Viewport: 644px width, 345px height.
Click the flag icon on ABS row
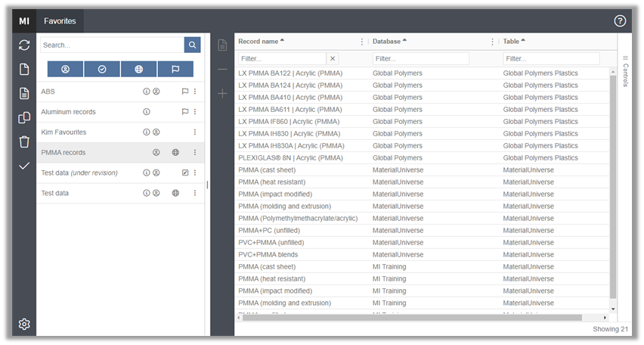click(185, 92)
